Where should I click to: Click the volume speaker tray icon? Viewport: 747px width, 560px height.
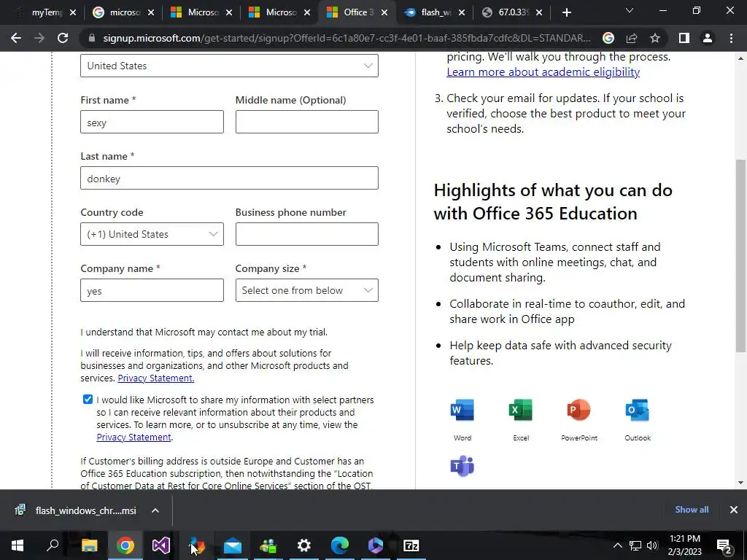[652, 545]
